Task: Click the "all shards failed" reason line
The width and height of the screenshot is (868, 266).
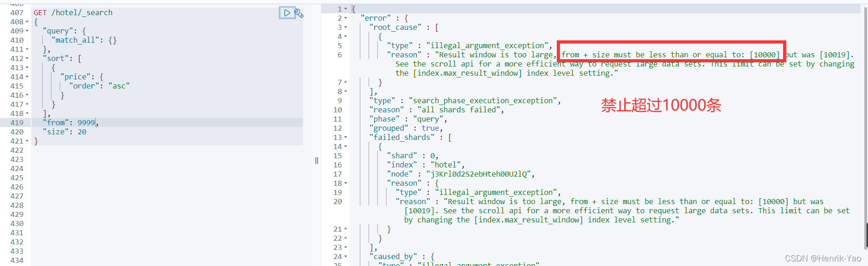Action: (437, 110)
